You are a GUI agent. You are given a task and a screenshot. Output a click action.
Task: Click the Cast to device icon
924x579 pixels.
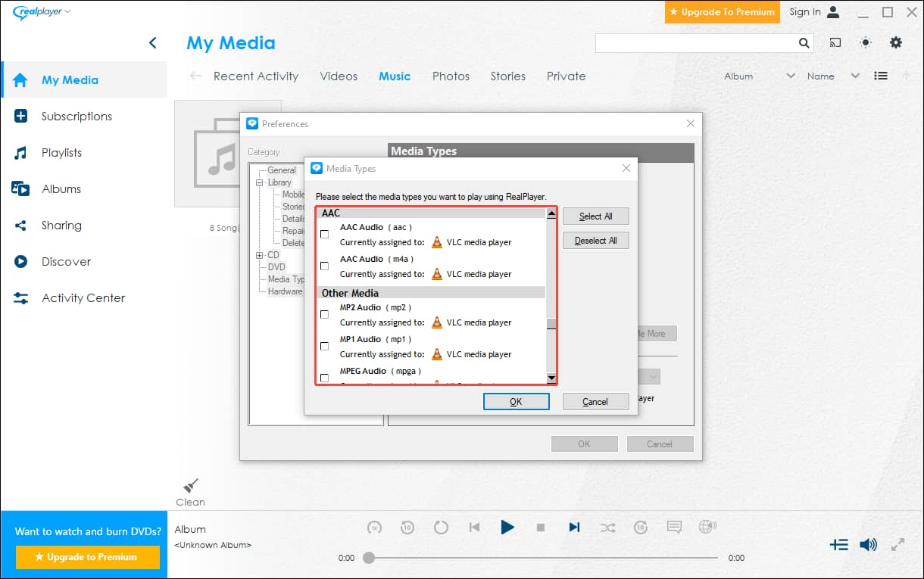pos(835,43)
